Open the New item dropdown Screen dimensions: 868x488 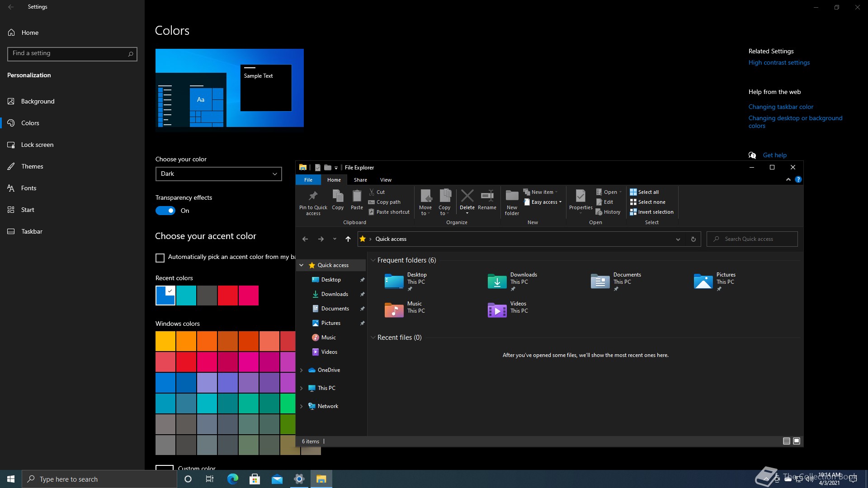click(x=541, y=192)
